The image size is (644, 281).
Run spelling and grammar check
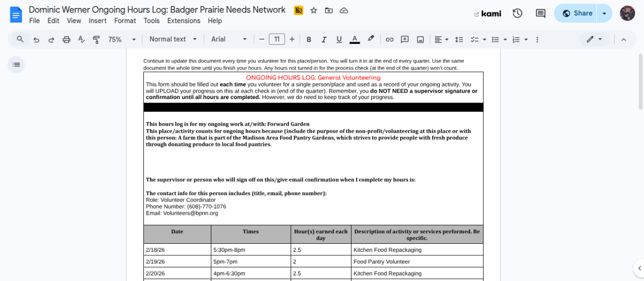pyautogui.click(x=82, y=39)
